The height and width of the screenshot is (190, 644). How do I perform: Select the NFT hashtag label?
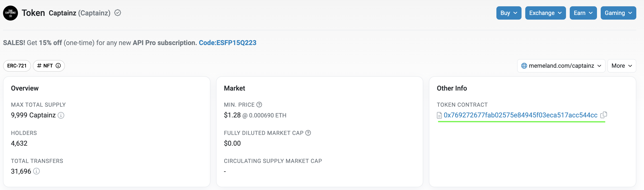pyautogui.click(x=45, y=66)
